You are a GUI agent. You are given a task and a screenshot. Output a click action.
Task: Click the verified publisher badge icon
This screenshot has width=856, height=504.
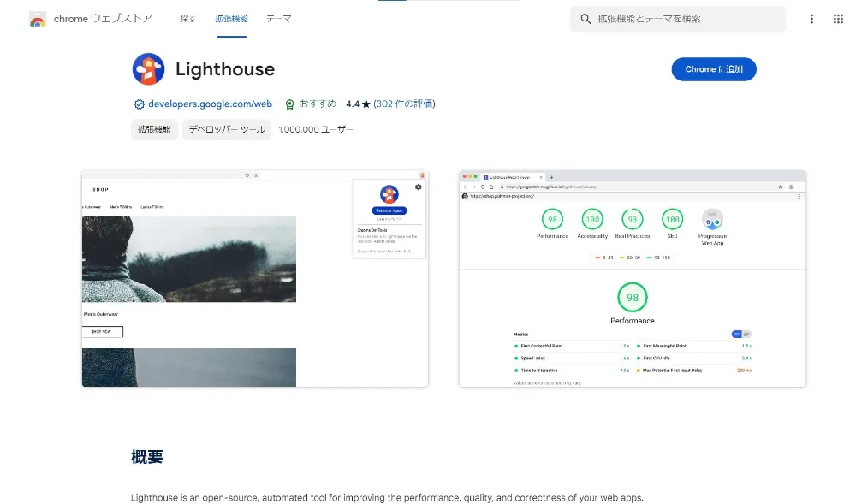140,104
